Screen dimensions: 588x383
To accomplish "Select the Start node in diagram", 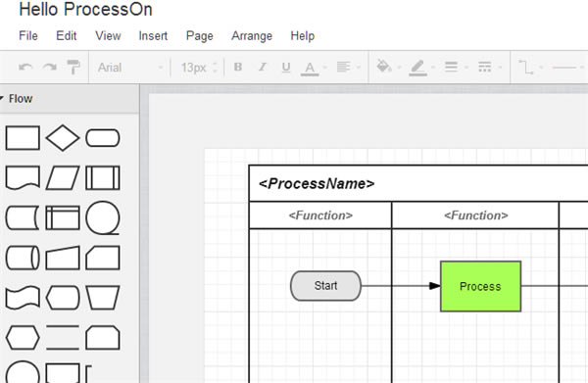I will pos(325,286).
